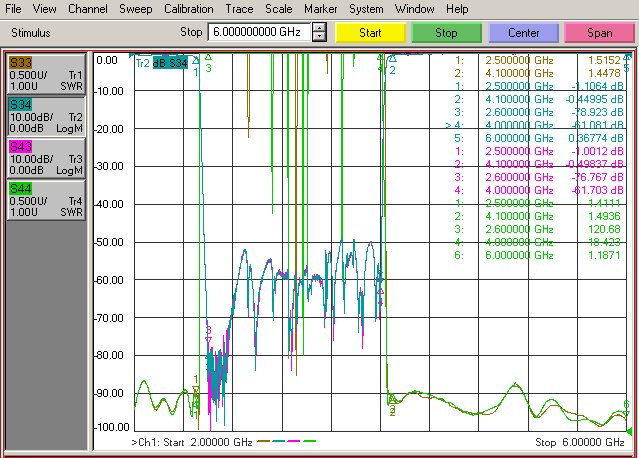Select the S44 trace status box
The width and height of the screenshot is (639, 458).
tap(46, 200)
